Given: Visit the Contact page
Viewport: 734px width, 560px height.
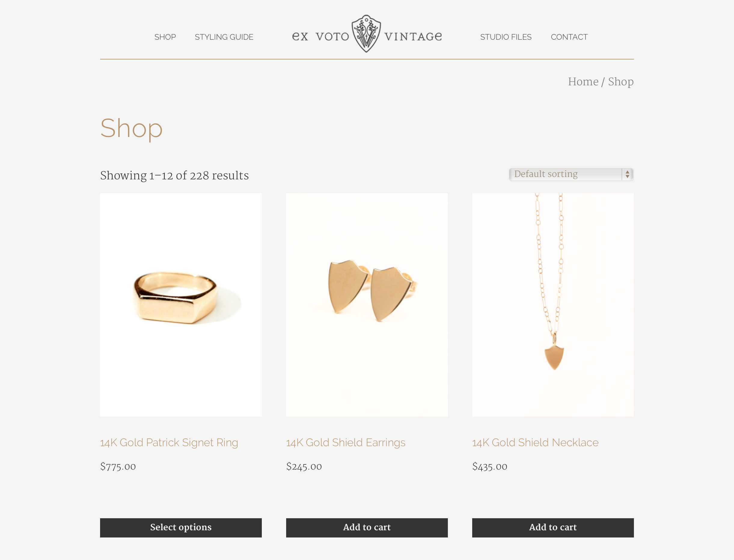Looking at the screenshot, I should pos(569,37).
